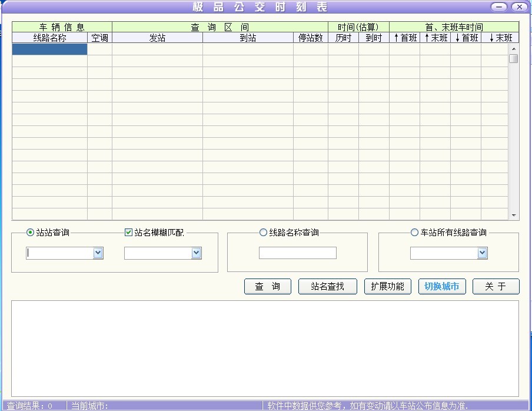Viewport: 532px width, 411px height.
Task: Select the 站站查询 radio button
Action: 31,233
